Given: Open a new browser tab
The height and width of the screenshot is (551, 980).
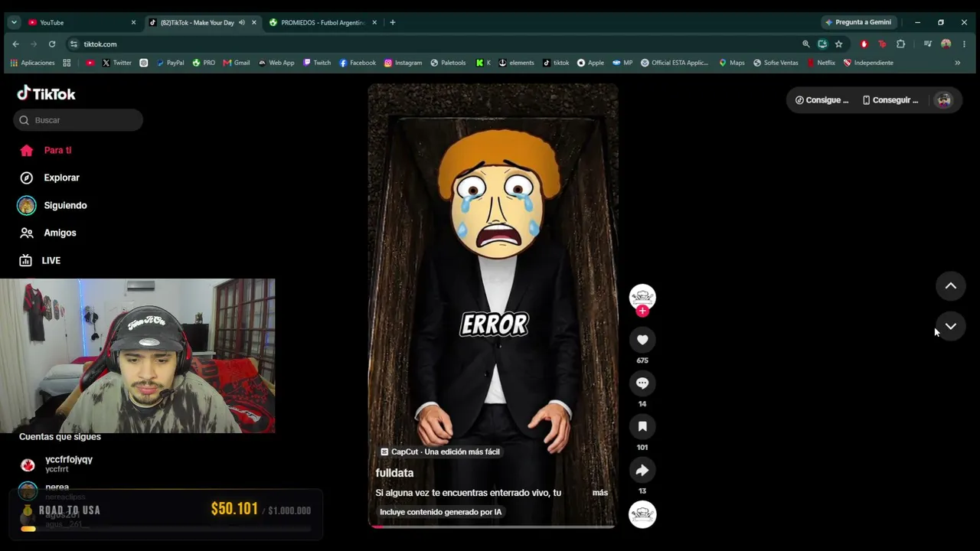Looking at the screenshot, I should pyautogui.click(x=393, y=22).
